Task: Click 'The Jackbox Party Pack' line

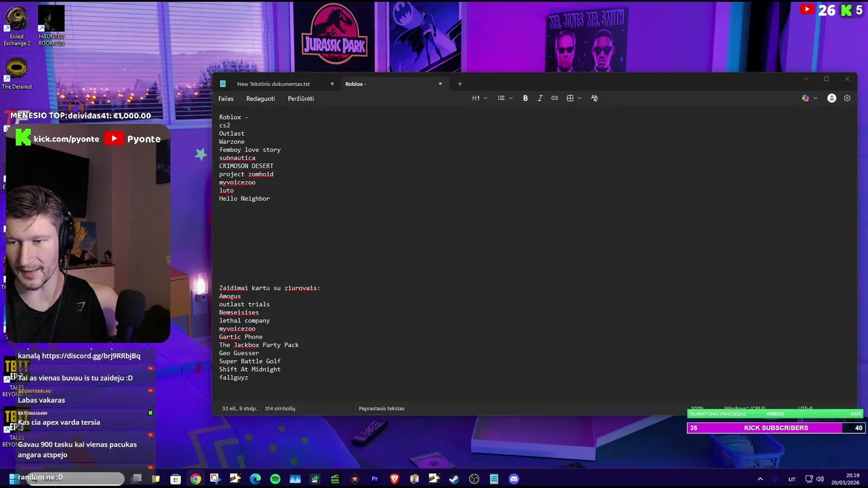Action: (x=259, y=345)
